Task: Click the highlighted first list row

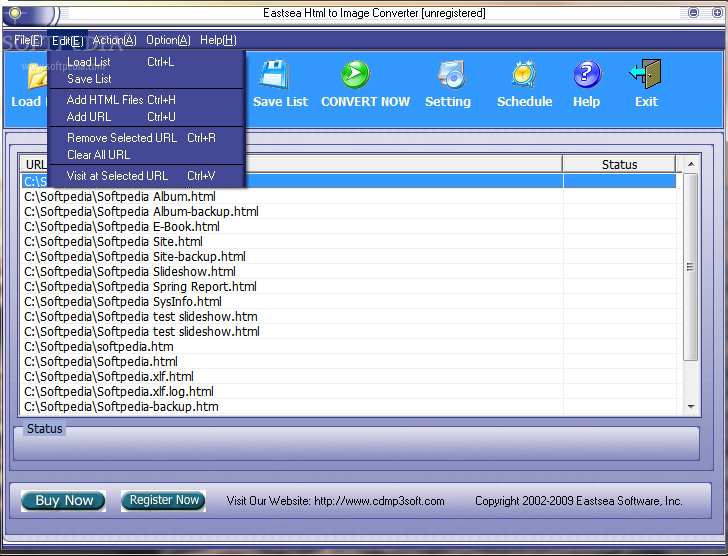Action: tap(348, 181)
